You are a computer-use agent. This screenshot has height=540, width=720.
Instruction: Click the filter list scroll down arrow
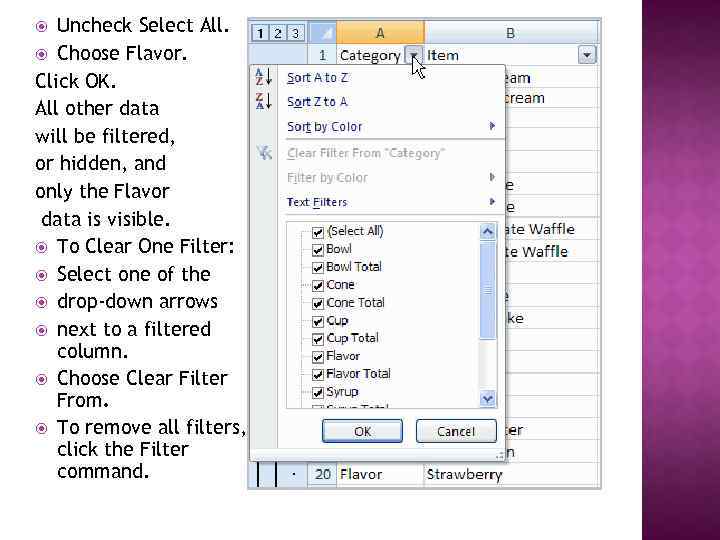click(x=488, y=398)
